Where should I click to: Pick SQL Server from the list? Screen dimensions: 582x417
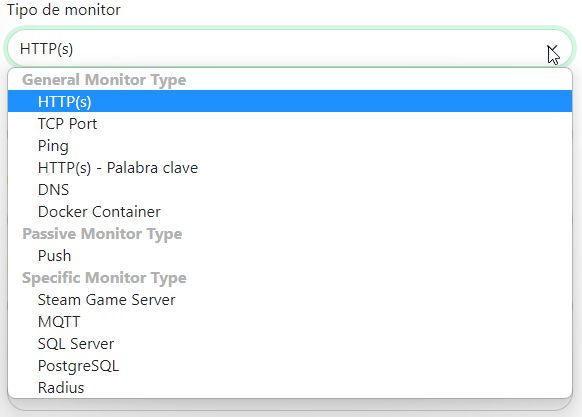290,343
